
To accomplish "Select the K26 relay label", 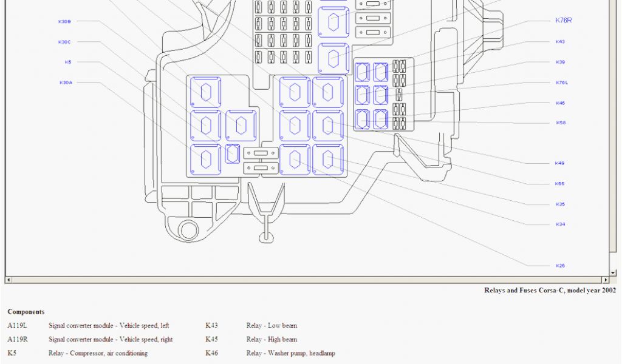I will (559, 266).
